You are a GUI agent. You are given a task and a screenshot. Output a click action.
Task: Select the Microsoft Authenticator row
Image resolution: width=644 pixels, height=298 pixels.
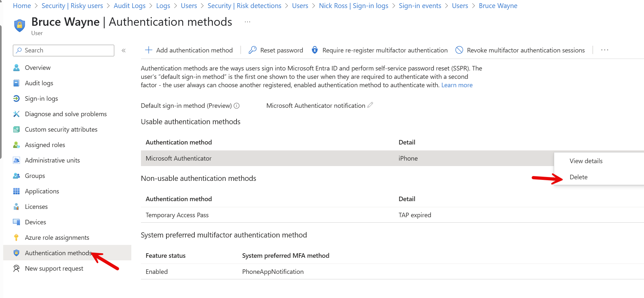[x=347, y=158]
